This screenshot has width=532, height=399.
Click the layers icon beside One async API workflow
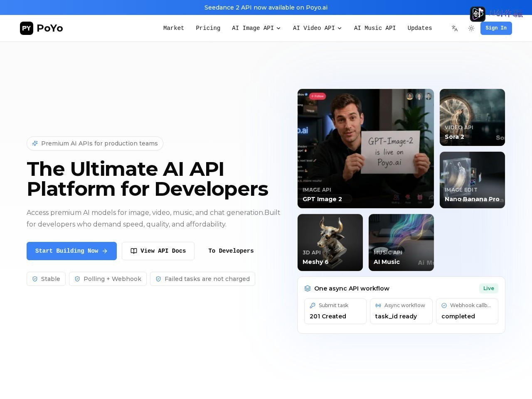(x=308, y=288)
